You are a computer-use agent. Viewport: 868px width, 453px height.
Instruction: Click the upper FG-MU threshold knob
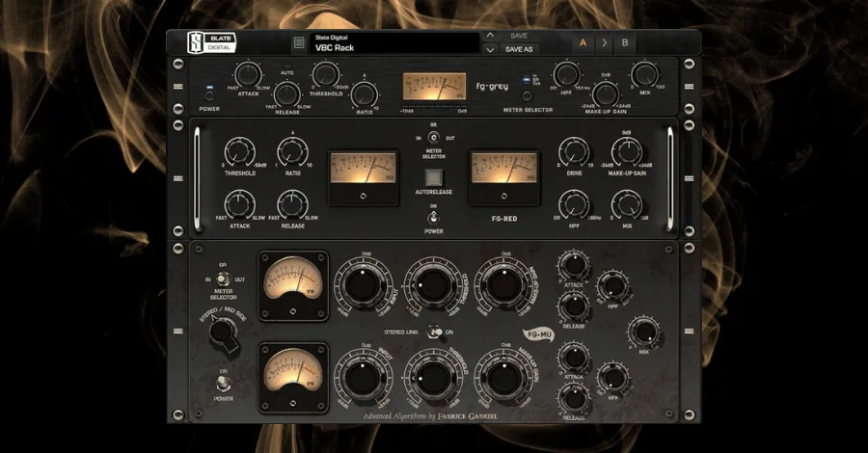[x=433, y=285]
